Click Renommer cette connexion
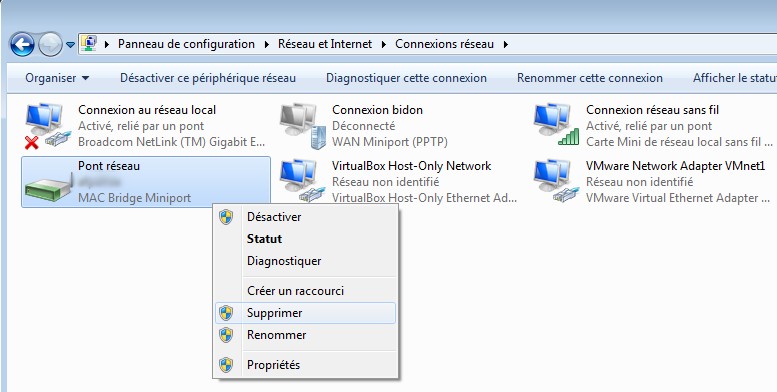The image size is (777, 392). (590, 78)
